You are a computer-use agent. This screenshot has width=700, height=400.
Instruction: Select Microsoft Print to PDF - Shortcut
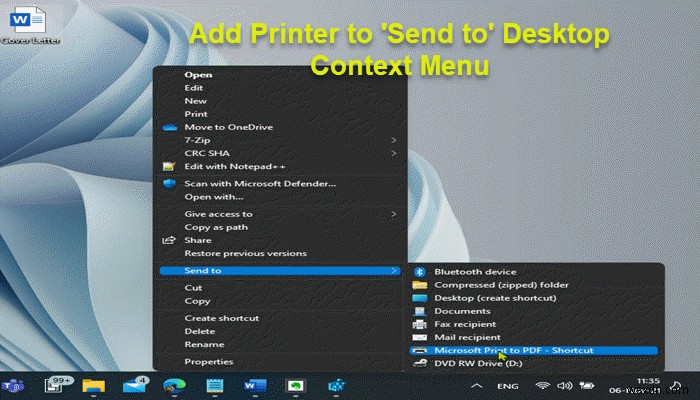coord(533,350)
